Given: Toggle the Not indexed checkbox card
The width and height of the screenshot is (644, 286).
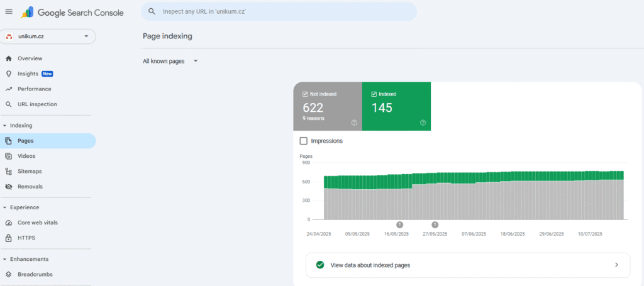Looking at the screenshot, I should [327, 106].
